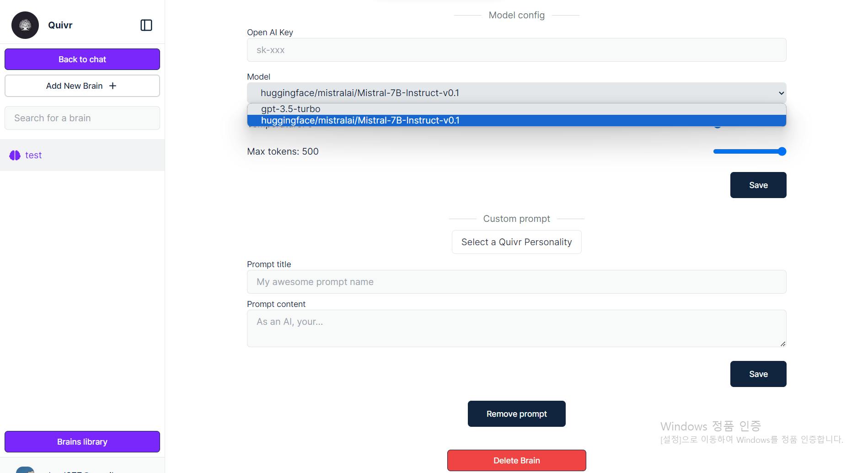Click the Quivr logo avatar
Viewport: 868px width, 473px height.
(25, 25)
